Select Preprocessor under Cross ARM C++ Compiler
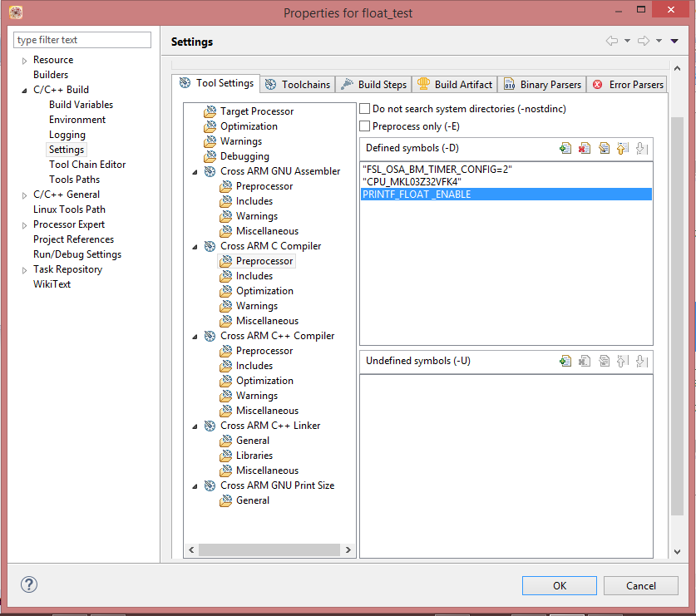Image resolution: width=696 pixels, height=616 pixels. point(264,351)
